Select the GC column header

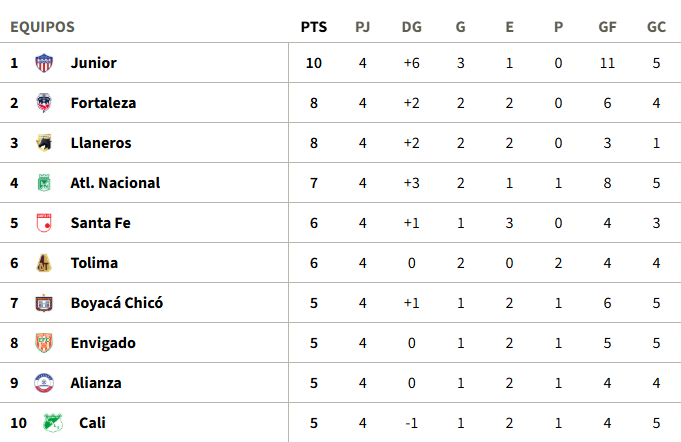(x=656, y=27)
